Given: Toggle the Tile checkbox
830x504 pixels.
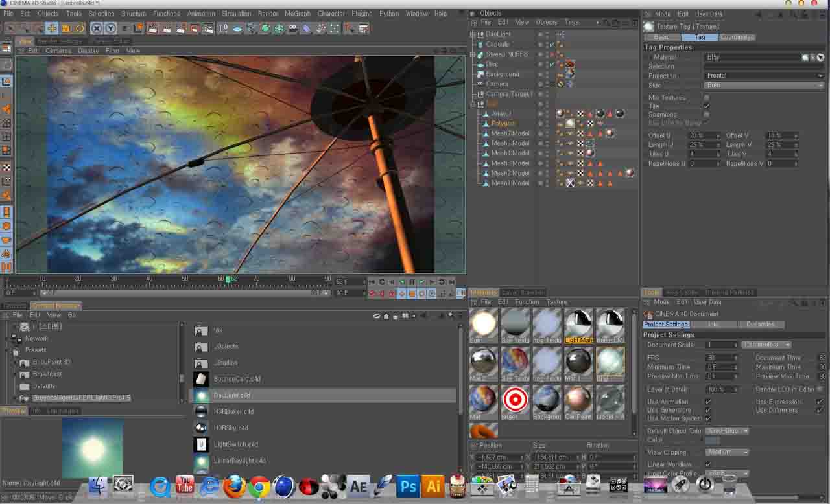Looking at the screenshot, I should [707, 106].
